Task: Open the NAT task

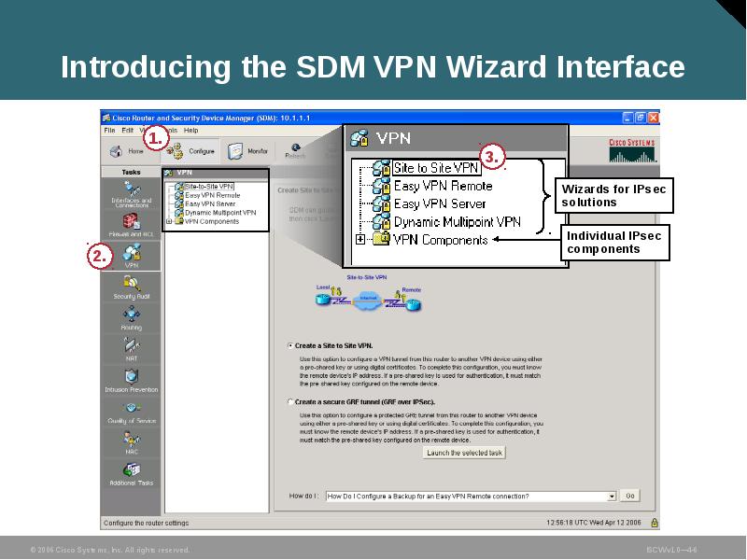Action: pos(132,349)
